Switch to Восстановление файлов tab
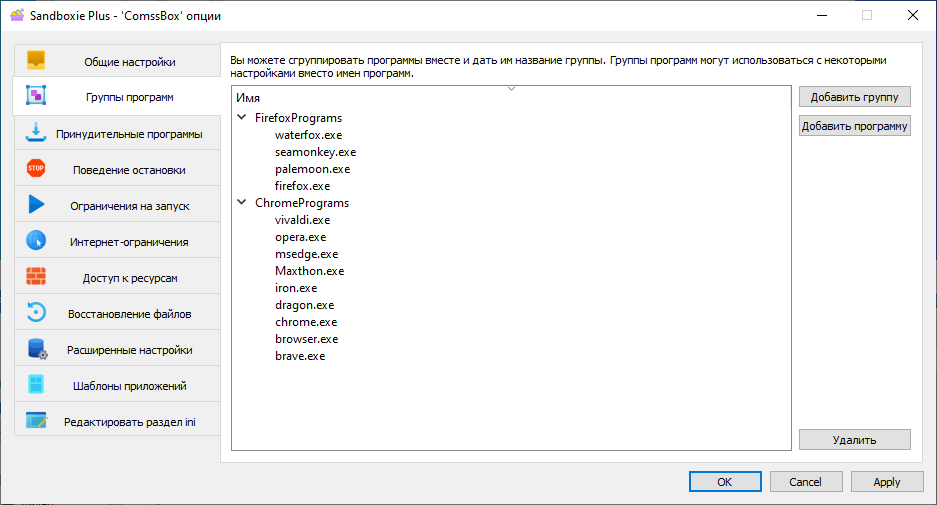The width and height of the screenshot is (937, 505). 117,313
